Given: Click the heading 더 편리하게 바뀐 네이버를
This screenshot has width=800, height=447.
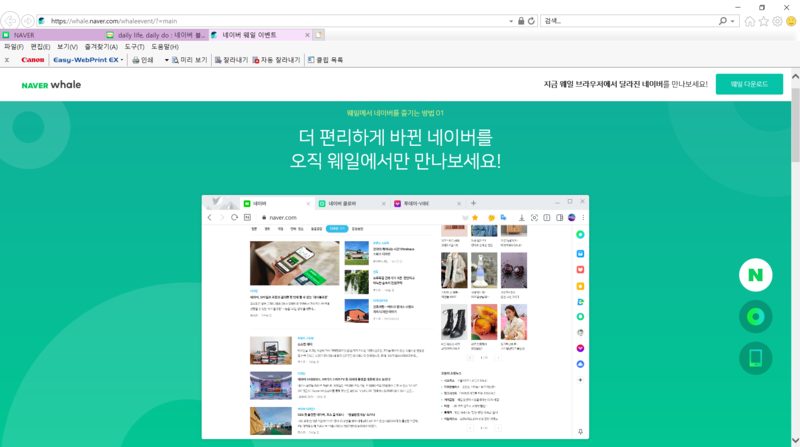Looking at the screenshot, I should point(395,137).
